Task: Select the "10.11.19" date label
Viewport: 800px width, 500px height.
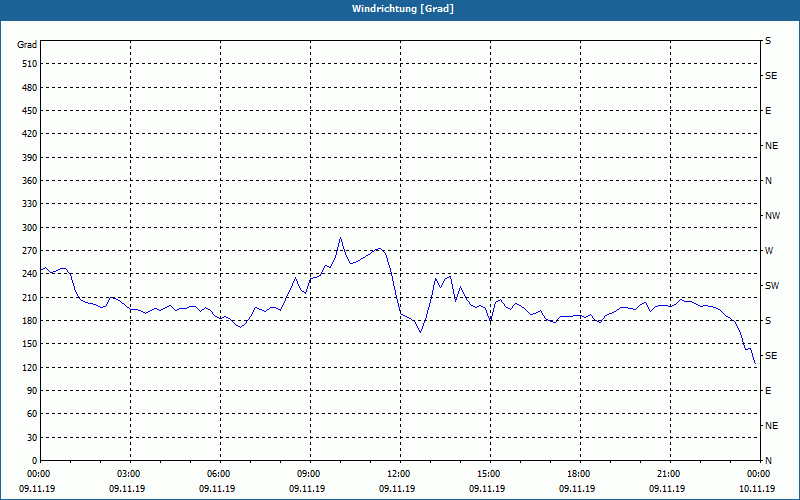Action: (x=757, y=489)
